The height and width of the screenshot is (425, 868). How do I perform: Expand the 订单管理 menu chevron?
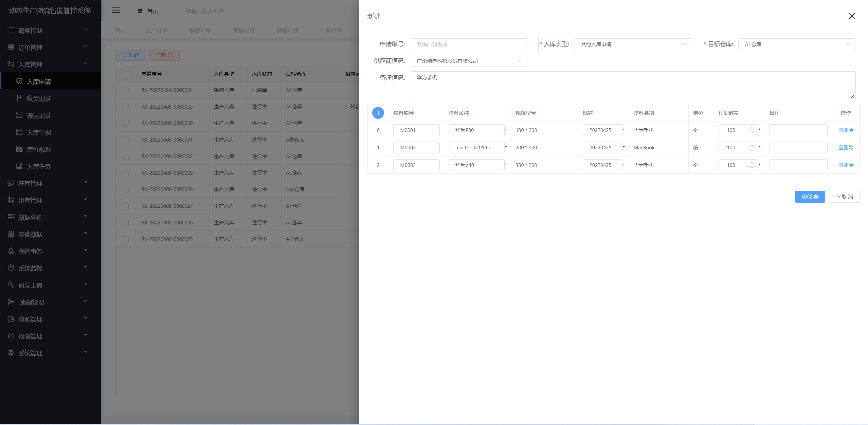tap(86, 47)
